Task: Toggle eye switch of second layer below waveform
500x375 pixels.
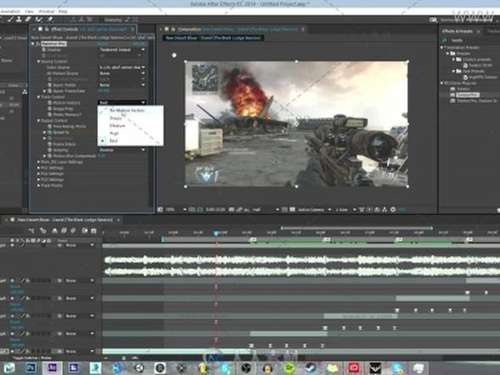Action: click(12, 298)
